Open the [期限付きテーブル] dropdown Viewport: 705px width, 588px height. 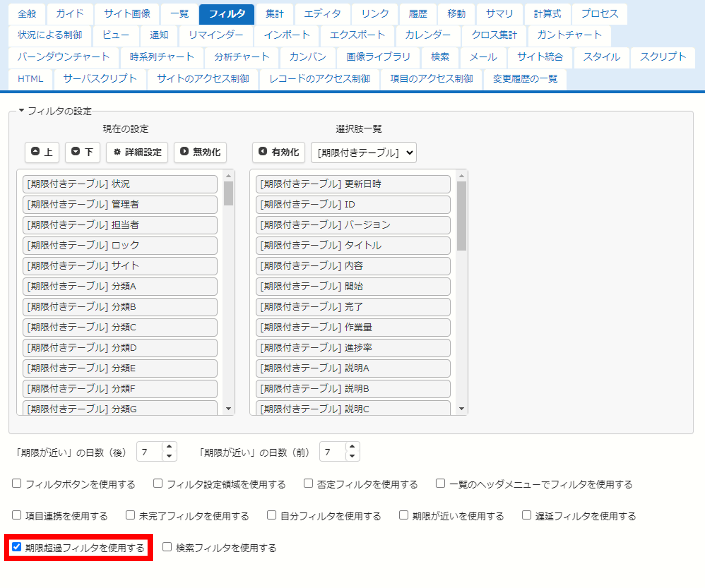click(364, 153)
